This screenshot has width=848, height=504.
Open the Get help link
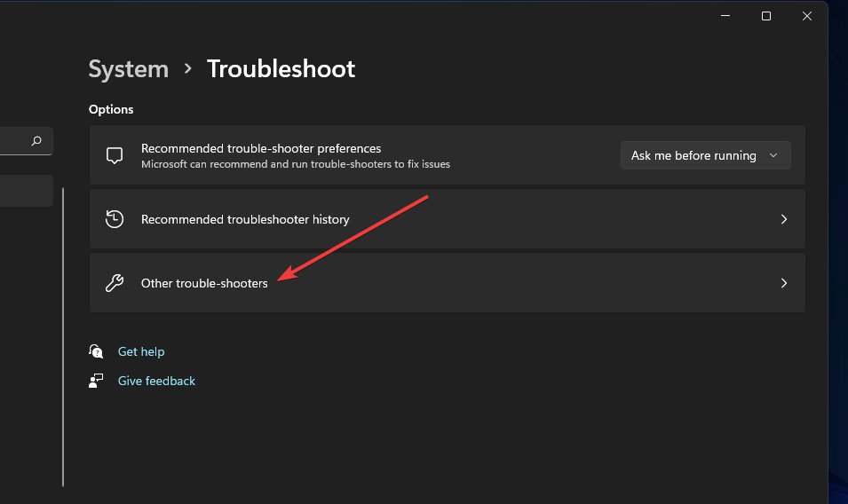141,351
